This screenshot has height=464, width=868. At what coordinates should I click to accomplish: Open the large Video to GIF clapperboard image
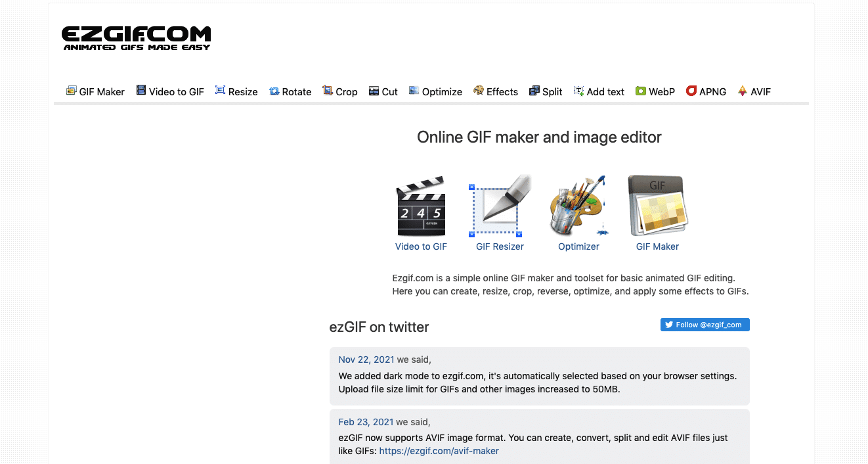coord(422,206)
